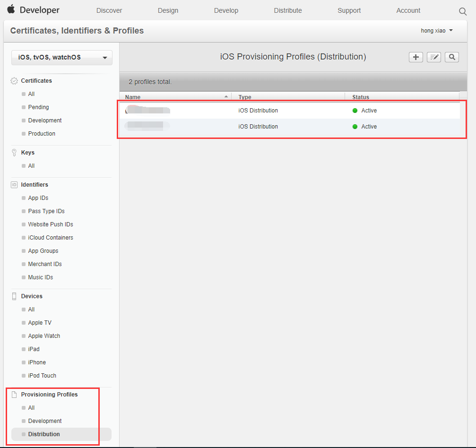Screen dimensions: 476x448
Task: Show Apple Watch devices
Action: tap(44, 336)
